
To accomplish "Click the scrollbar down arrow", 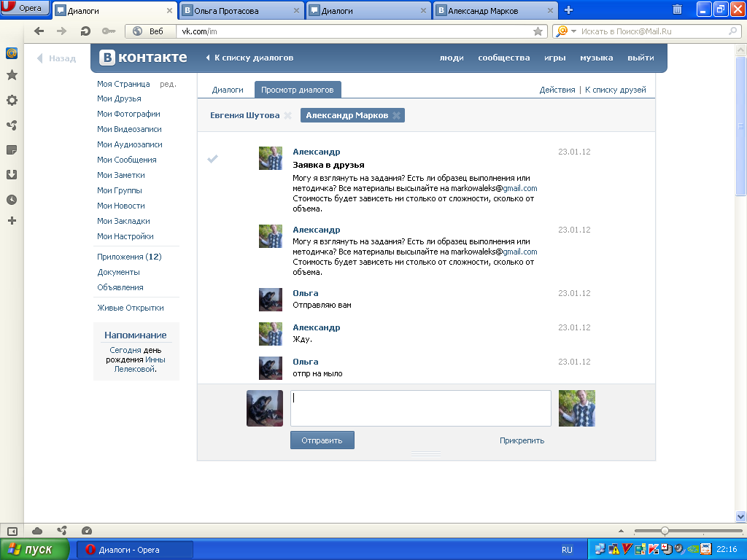I will [740, 516].
